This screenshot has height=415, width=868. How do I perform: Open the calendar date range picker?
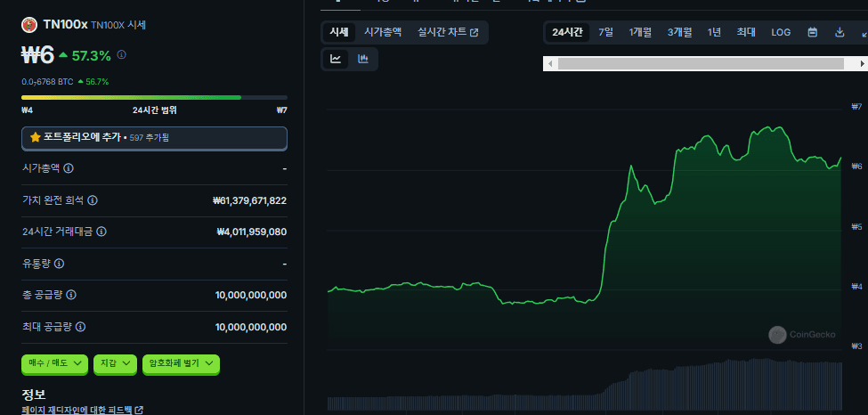(x=812, y=32)
